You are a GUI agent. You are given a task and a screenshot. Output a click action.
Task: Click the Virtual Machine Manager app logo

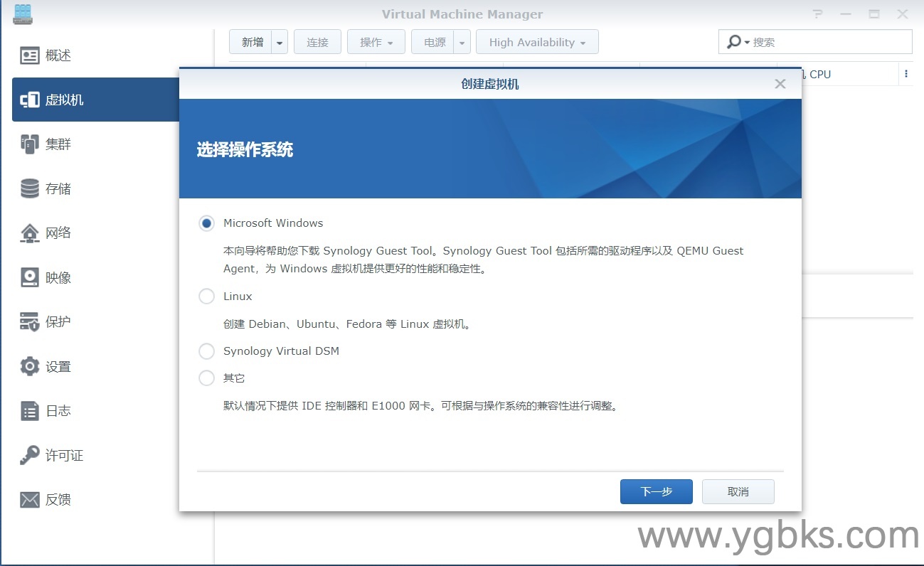23,14
